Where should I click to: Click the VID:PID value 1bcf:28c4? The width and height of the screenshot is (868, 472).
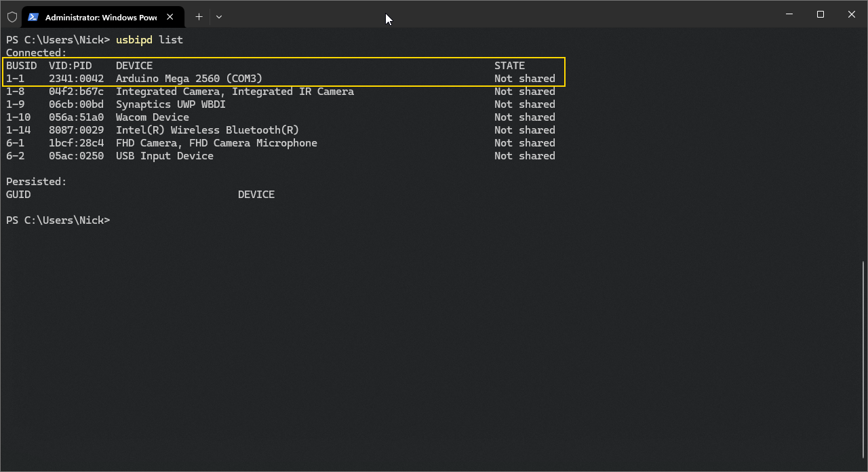pos(77,143)
